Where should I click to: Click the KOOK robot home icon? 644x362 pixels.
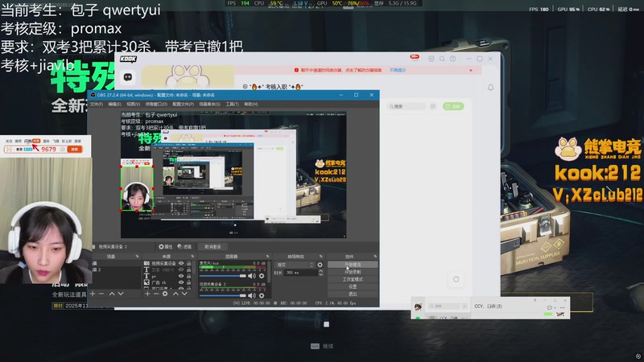click(128, 76)
